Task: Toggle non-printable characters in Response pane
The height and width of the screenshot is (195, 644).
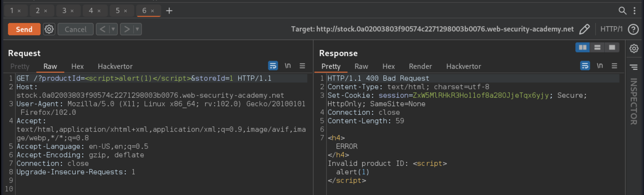Action: (x=600, y=66)
